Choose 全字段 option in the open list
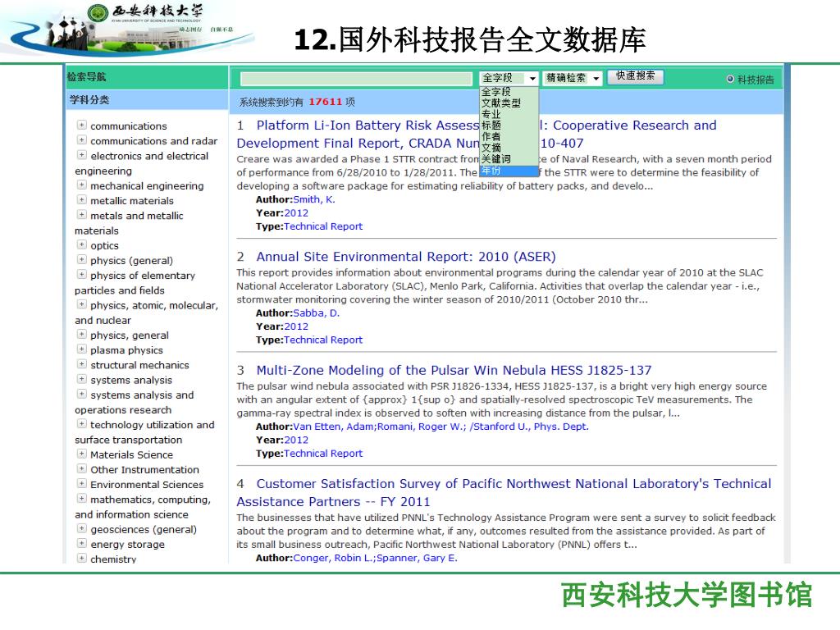 pyautogui.click(x=509, y=92)
